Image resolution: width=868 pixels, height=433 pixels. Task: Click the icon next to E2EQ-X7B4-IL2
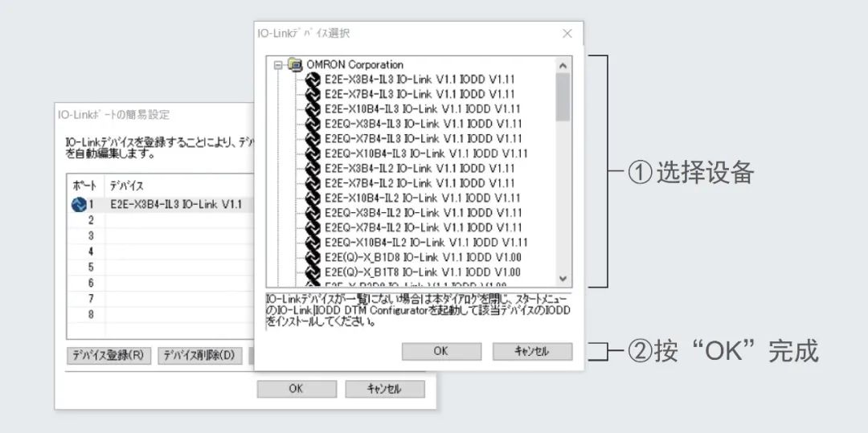(313, 227)
